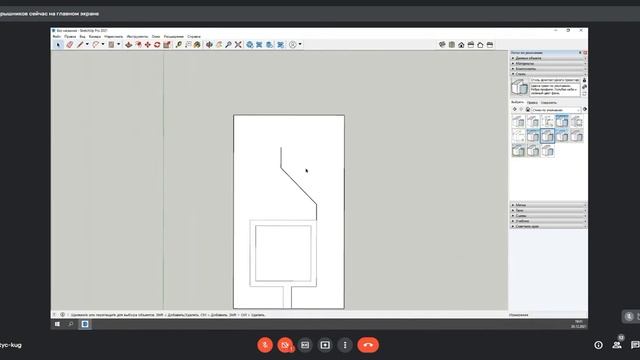Collapse the Стили panel

(548, 74)
